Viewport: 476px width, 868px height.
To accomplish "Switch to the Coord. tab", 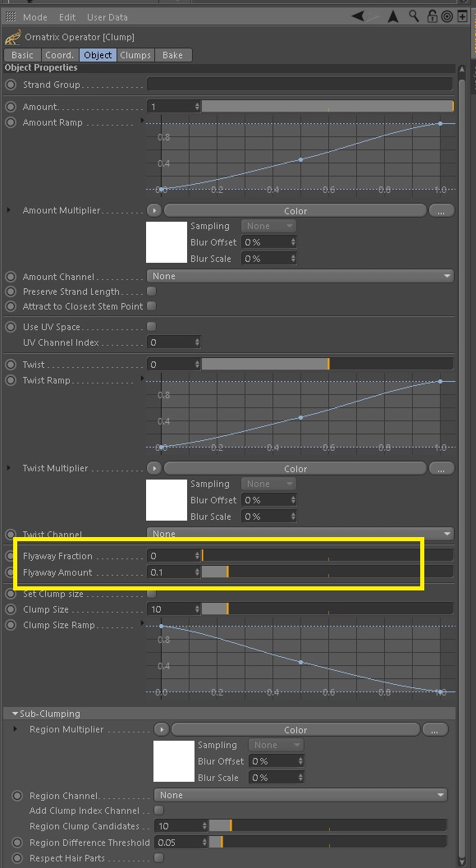I will tap(59, 55).
